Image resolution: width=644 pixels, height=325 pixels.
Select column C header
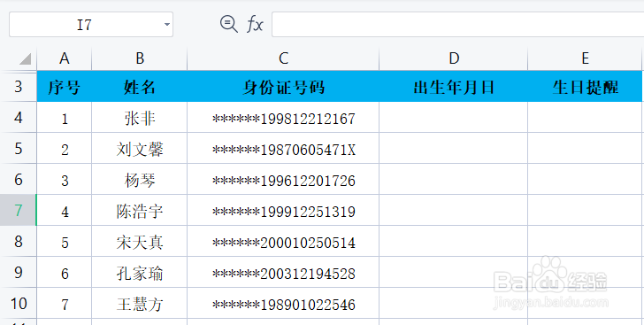point(283,58)
